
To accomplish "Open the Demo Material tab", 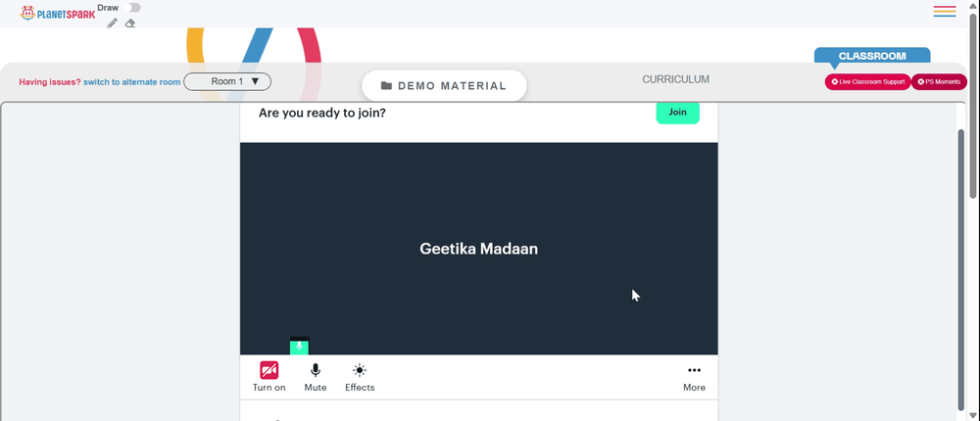I will 444,85.
